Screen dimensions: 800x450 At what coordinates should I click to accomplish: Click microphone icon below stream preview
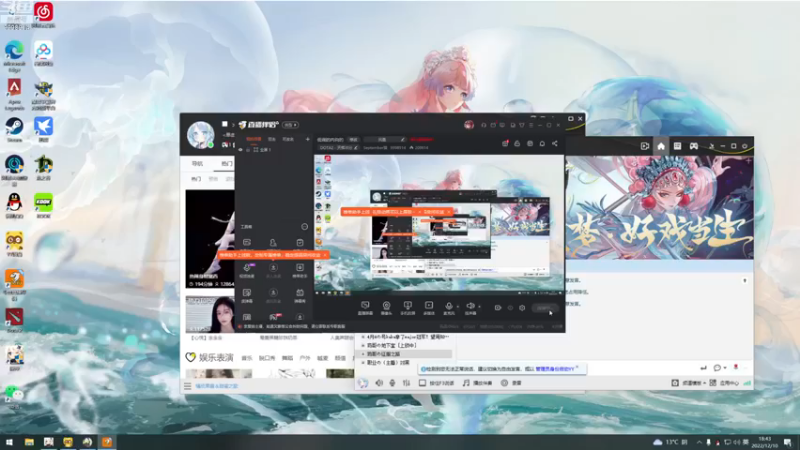[448, 308]
